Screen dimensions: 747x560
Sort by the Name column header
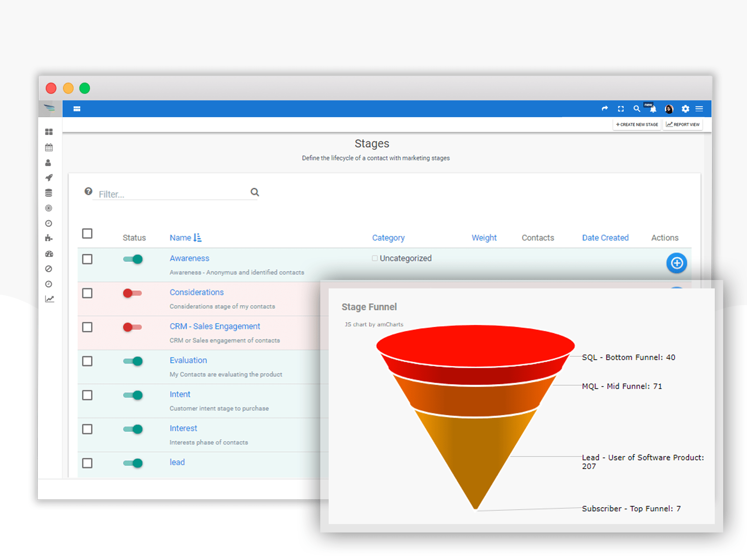pos(185,238)
